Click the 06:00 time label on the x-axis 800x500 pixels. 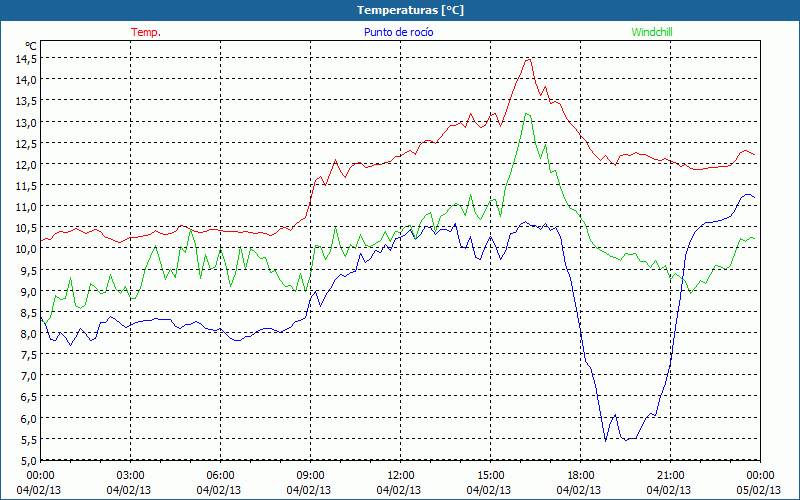tap(220, 476)
